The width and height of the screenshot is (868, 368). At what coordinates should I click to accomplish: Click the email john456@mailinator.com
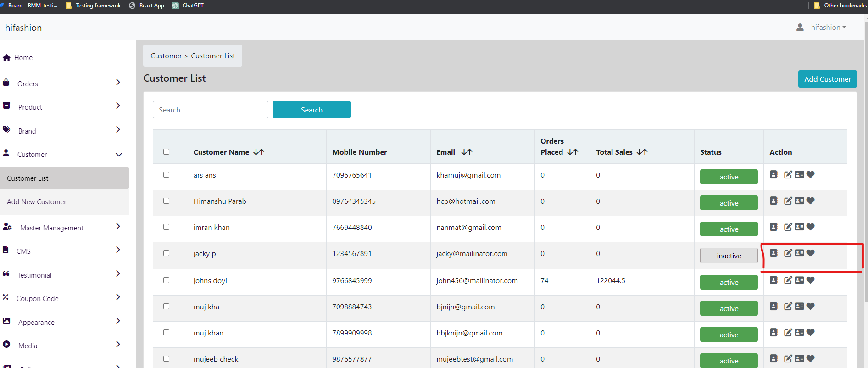click(477, 280)
